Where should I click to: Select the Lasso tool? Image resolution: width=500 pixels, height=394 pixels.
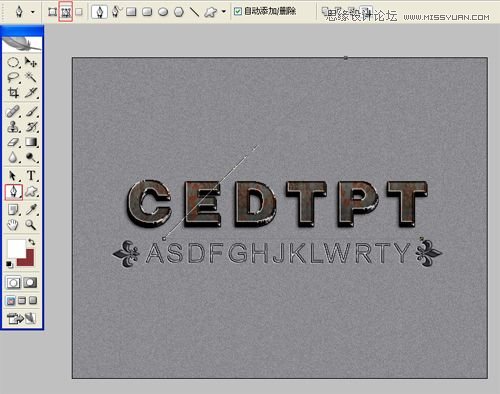(13, 77)
